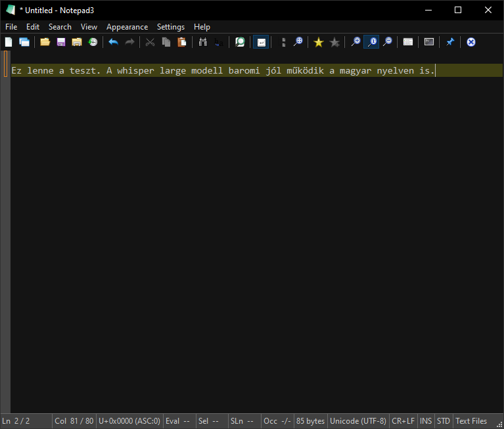This screenshot has height=429, width=504.
Task: Toggle the STD mode indicator in the status bar
Action: (x=444, y=421)
